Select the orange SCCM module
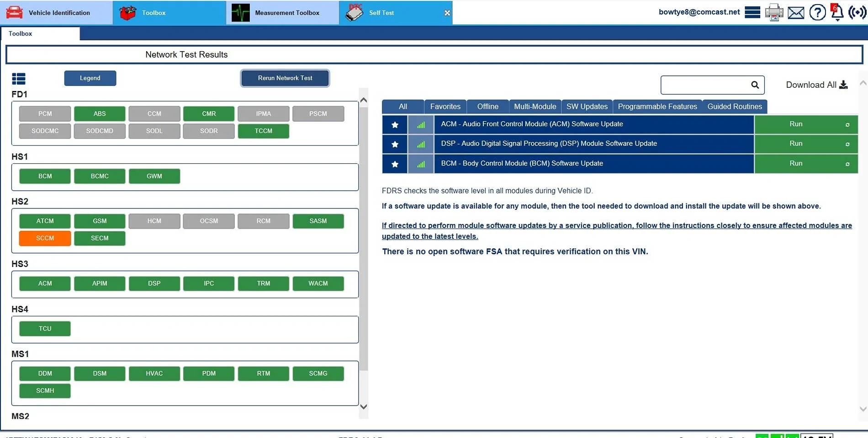Viewport: 868px width, 438px height. tap(45, 238)
